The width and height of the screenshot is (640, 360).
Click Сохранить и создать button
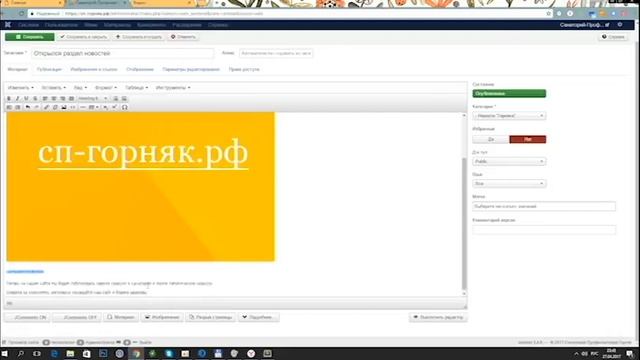coord(139,37)
